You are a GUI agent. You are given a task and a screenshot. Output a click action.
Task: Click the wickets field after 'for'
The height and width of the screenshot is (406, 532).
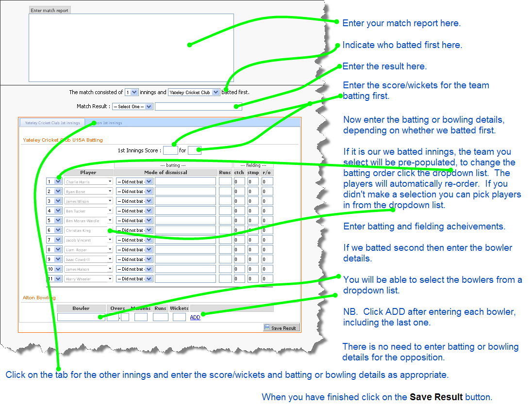pyautogui.click(x=194, y=150)
